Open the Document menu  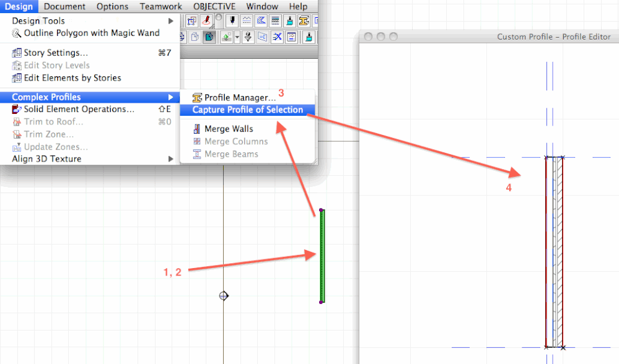point(64,6)
